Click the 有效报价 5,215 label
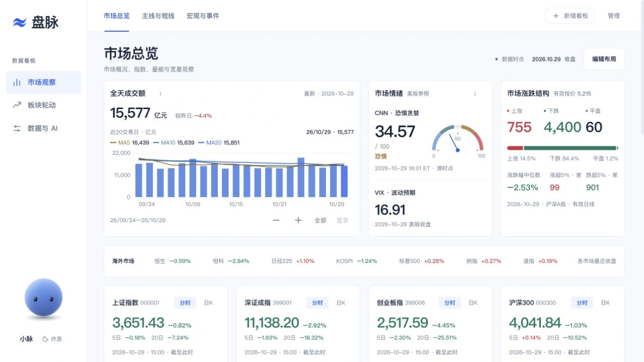The width and height of the screenshot is (644, 362). pos(572,93)
